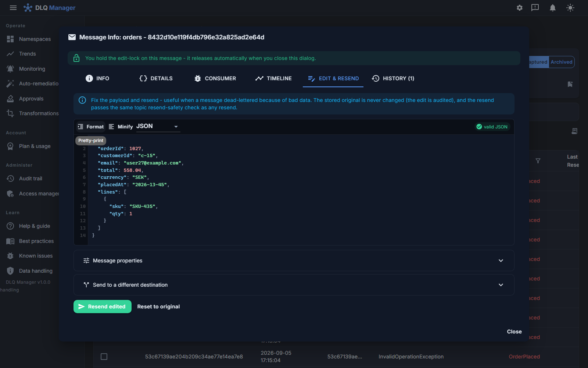Open settings gear in top bar
The image size is (588, 368).
pos(520,8)
